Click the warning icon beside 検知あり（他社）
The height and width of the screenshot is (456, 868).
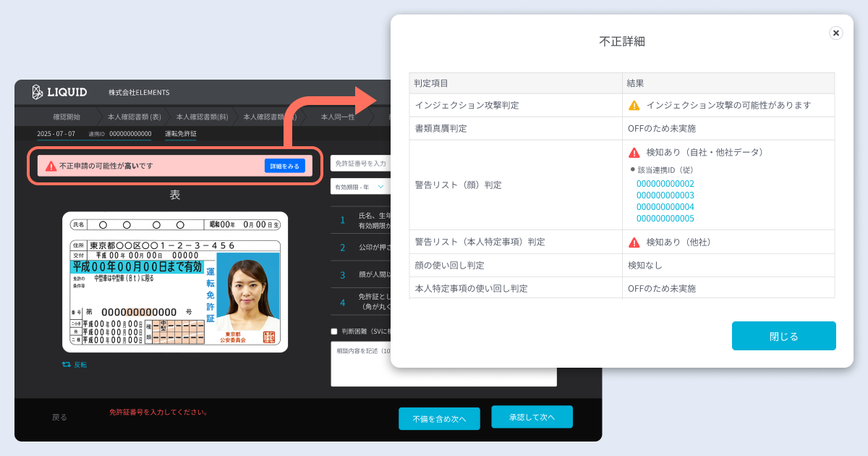click(633, 243)
